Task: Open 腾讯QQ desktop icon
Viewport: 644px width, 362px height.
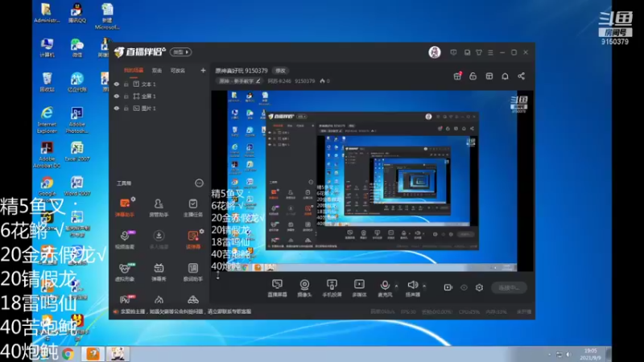Action: pos(76,12)
